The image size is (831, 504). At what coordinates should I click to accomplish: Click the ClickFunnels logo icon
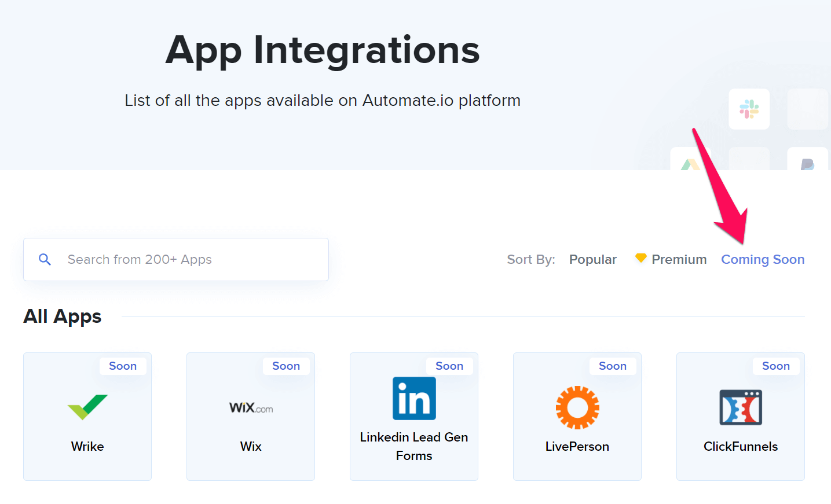point(741,407)
